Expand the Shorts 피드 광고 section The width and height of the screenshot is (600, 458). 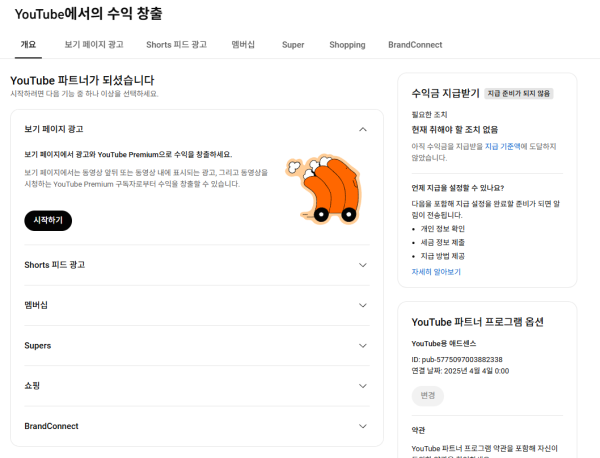click(x=362, y=265)
